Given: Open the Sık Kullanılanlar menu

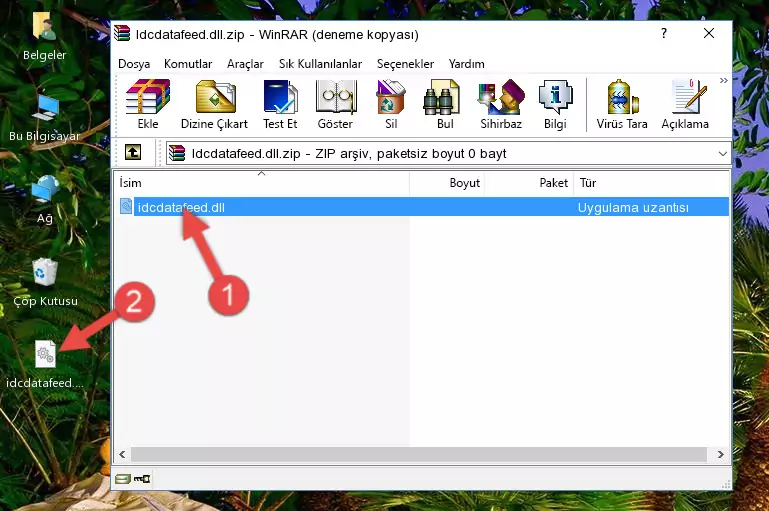Looking at the screenshot, I should tap(320, 64).
